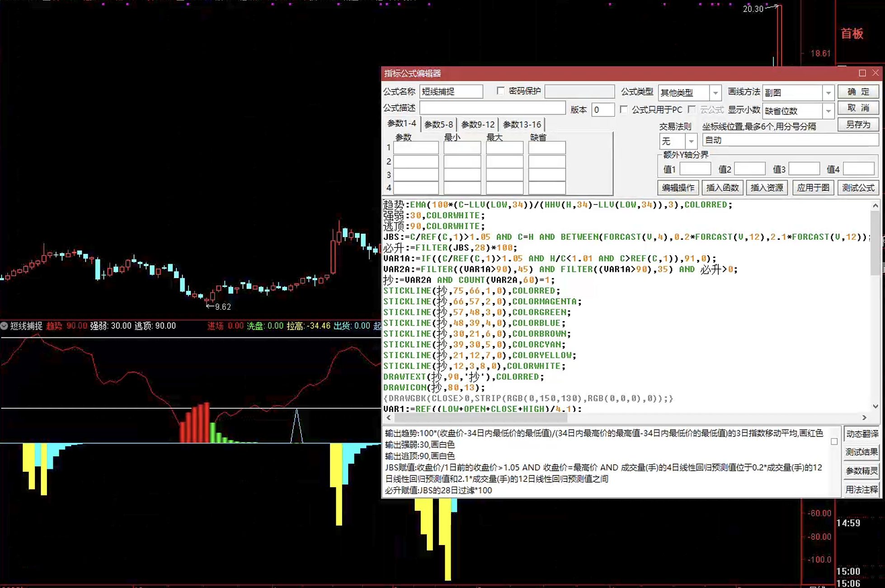Click the 应用于图 button
Image resolution: width=885 pixels, height=588 pixels.
[813, 187]
